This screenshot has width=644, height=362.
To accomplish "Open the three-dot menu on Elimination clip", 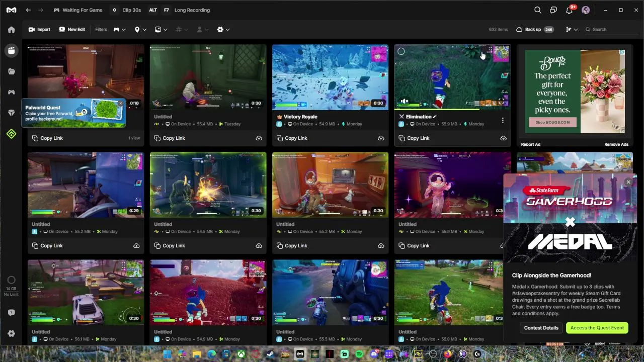I will [503, 120].
